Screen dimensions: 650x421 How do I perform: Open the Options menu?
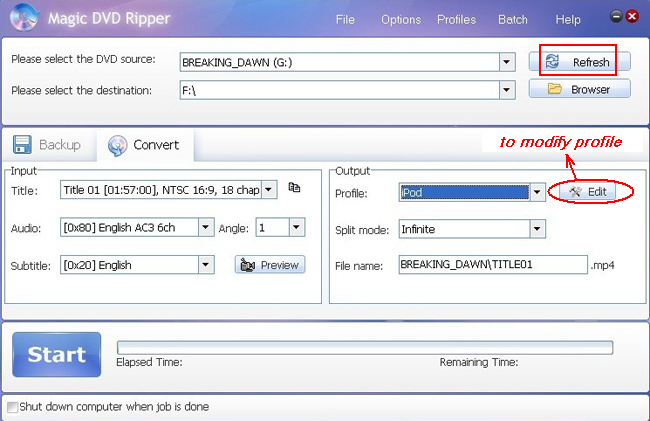pyautogui.click(x=401, y=19)
